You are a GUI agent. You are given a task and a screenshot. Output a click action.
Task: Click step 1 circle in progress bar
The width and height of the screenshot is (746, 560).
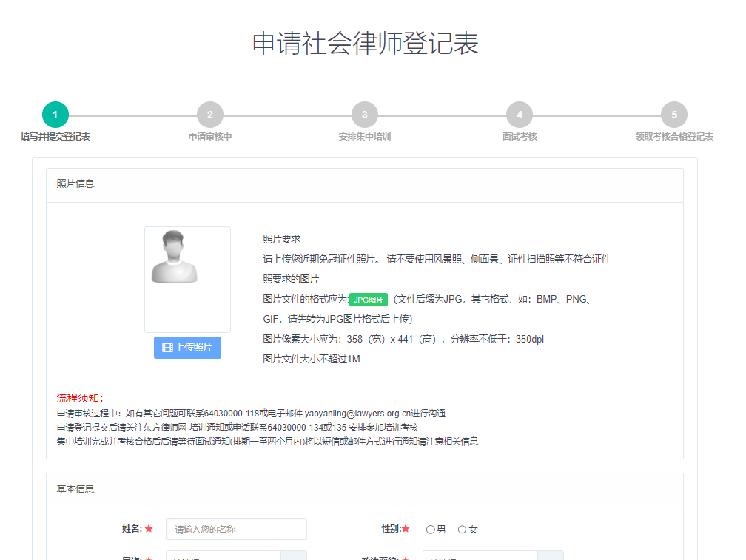pyautogui.click(x=56, y=115)
